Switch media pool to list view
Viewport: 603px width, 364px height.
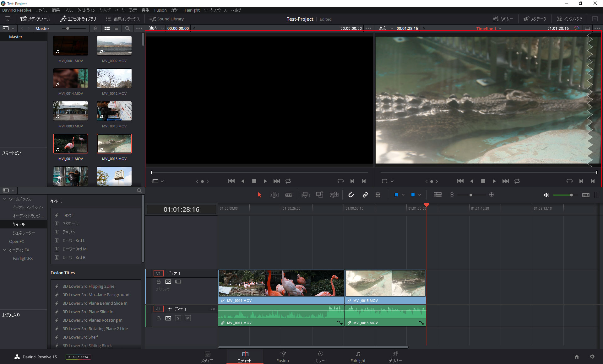point(116,28)
